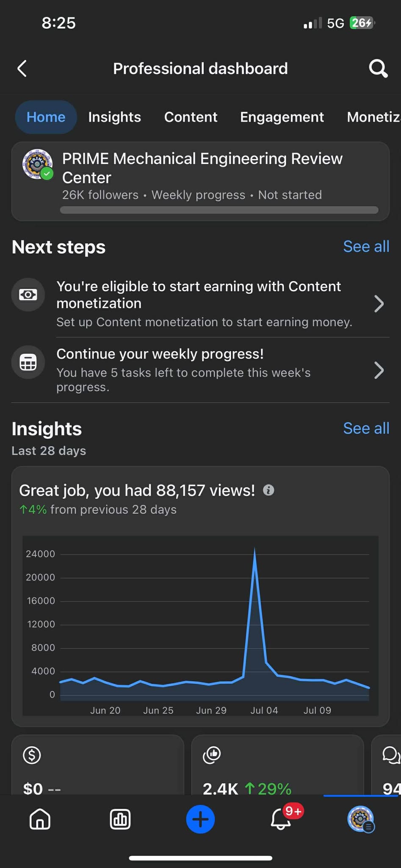Open the dashboard chart icon in bottom bar
Screen dimensions: 401x868
tap(120, 819)
